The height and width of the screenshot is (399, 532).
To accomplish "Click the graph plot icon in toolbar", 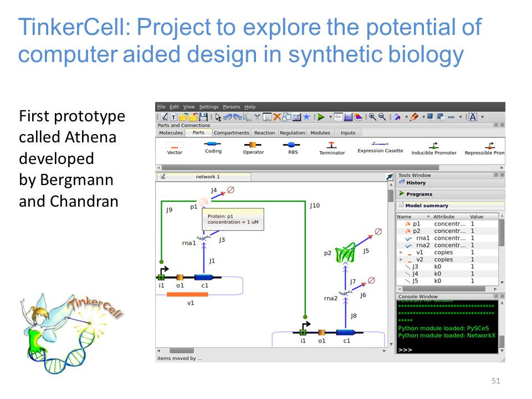I will [348, 117].
